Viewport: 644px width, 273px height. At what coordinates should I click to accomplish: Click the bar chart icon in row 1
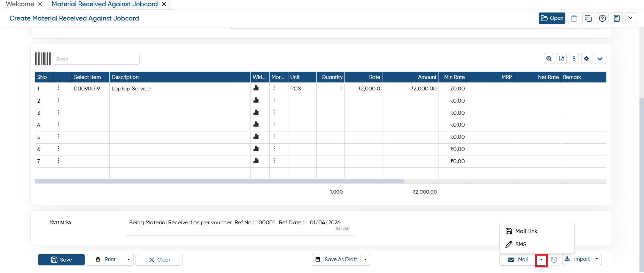pos(256,88)
